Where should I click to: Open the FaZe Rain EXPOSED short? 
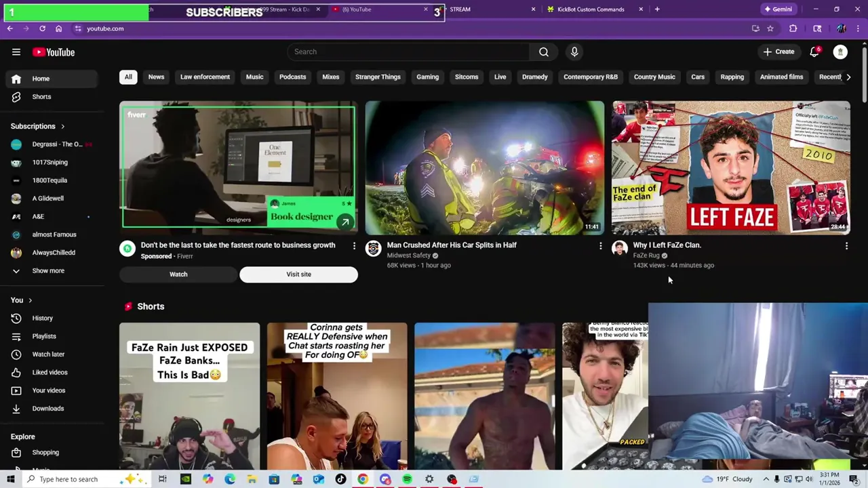click(189, 396)
